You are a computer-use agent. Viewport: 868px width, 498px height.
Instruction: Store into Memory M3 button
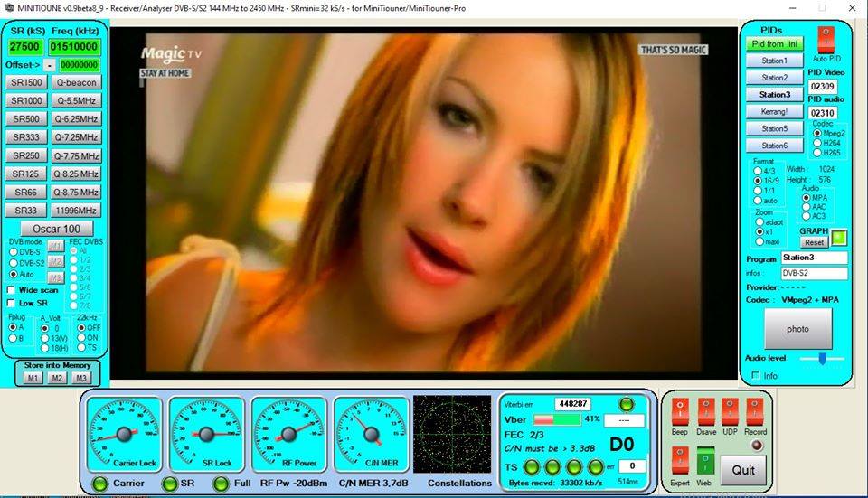tap(80, 378)
